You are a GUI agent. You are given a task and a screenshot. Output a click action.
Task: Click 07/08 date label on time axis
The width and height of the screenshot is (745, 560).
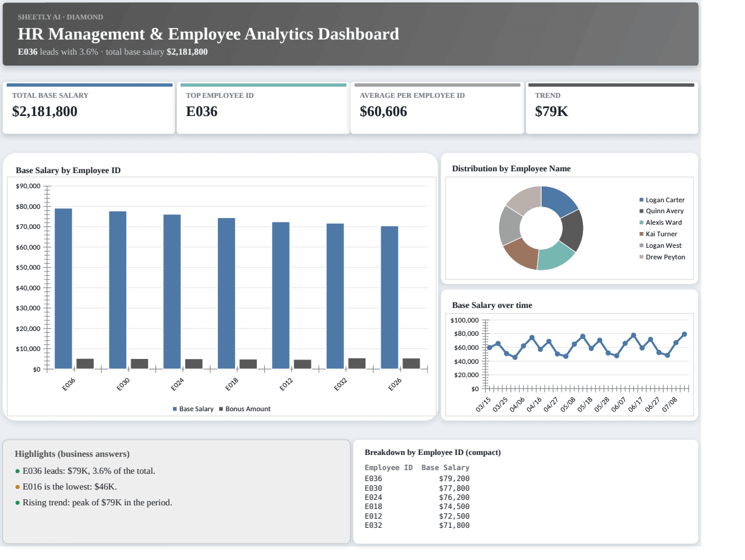coord(670,405)
